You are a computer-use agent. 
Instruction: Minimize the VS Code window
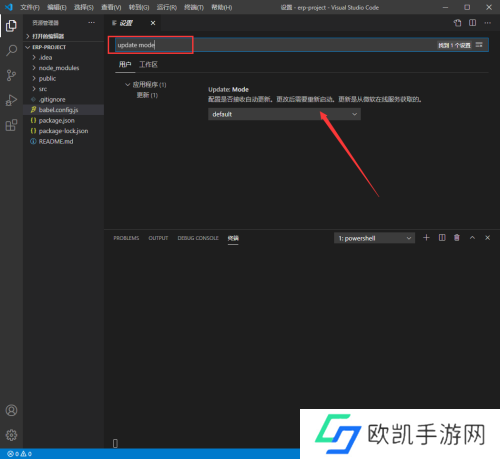tap(445, 7)
